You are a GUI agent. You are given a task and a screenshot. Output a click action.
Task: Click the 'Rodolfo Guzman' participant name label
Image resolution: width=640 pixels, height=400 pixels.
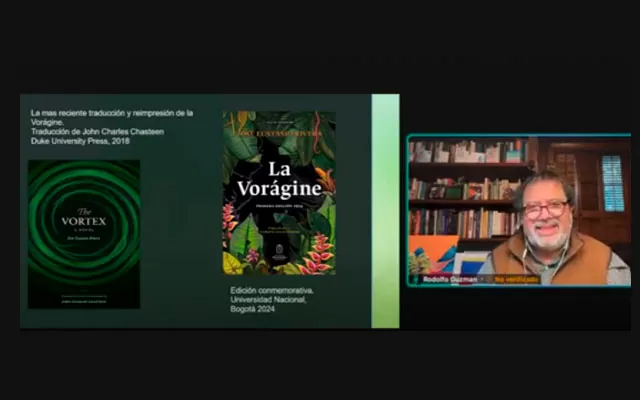coord(450,280)
